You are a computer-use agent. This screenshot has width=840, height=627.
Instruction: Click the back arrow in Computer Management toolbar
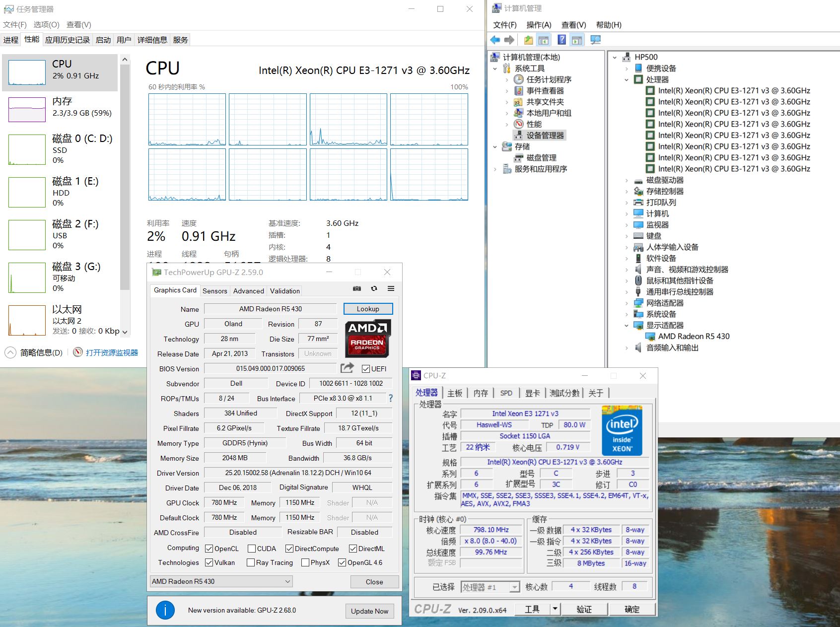495,40
